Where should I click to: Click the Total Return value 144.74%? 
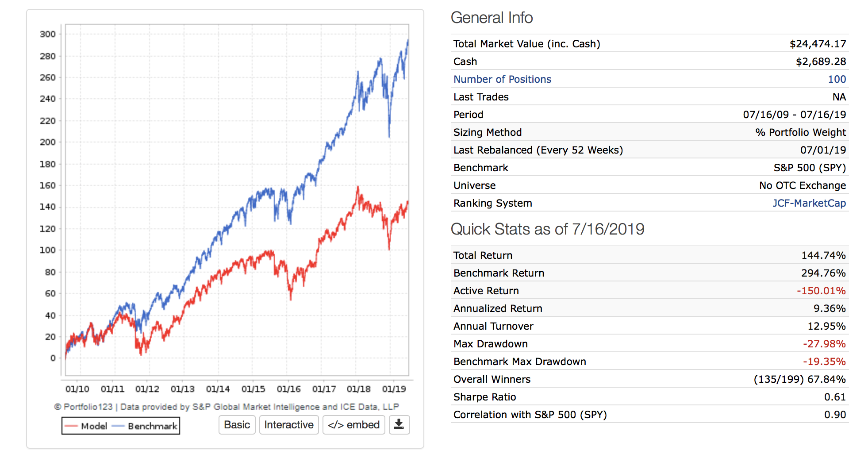point(823,255)
